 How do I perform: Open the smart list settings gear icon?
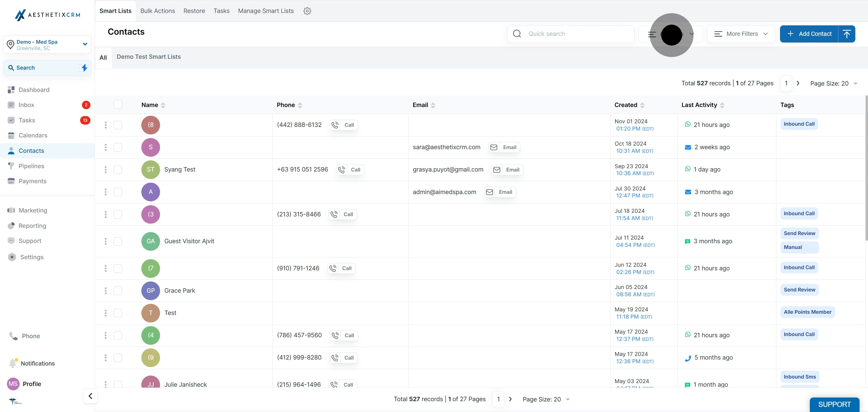point(307,11)
